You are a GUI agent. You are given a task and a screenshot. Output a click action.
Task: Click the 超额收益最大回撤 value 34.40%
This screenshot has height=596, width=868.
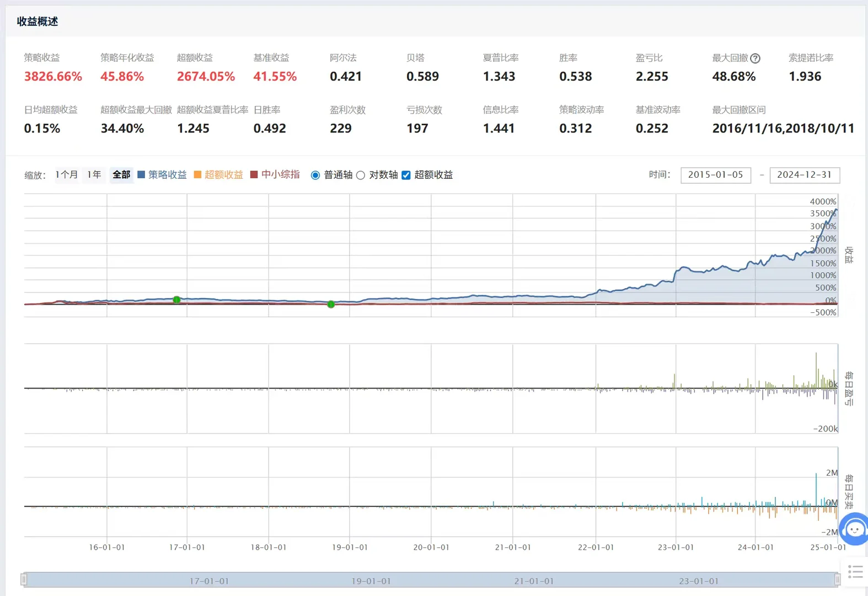[122, 128]
